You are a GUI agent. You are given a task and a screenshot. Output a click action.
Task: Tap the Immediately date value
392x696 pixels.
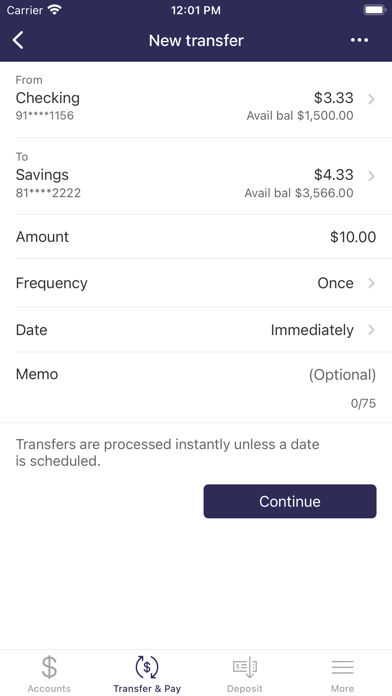[x=312, y=330]
